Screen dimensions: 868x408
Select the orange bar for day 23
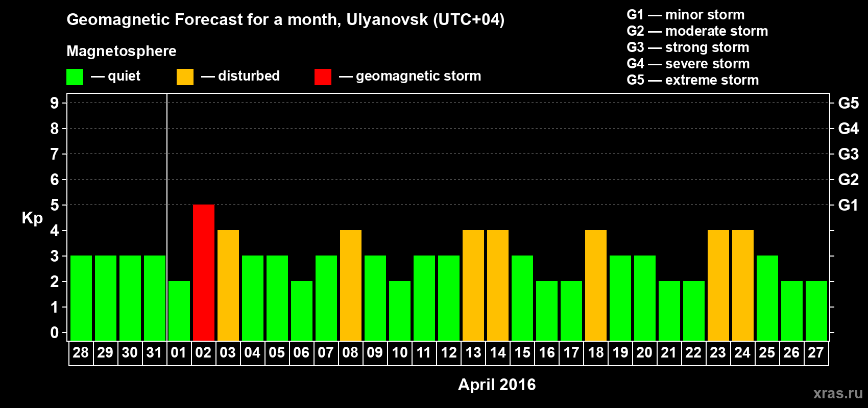pos(718,285)
